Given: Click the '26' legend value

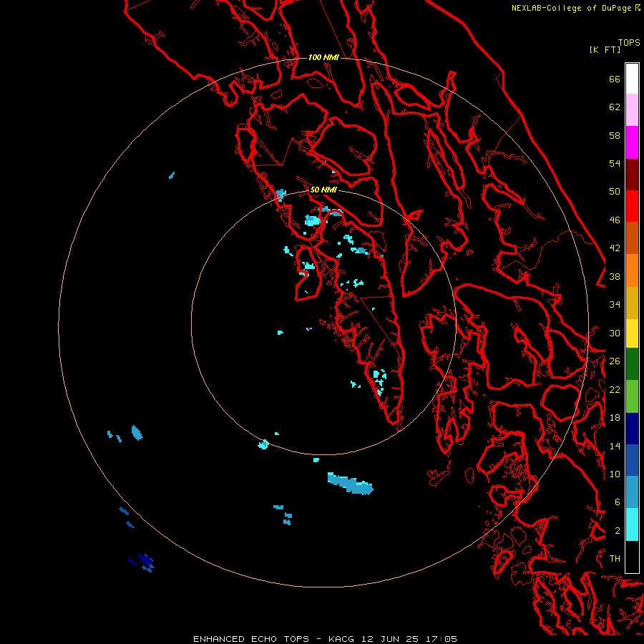Looking at the screenshot, I should tap(615, 361).
